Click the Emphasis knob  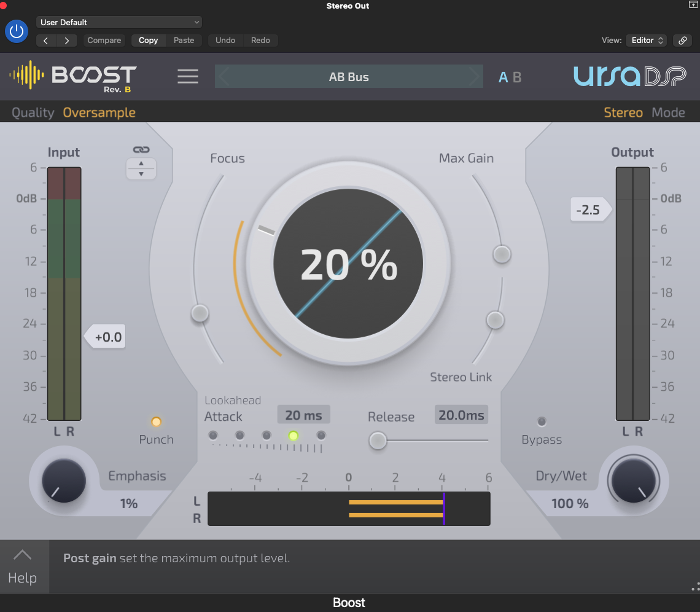tap(64, 481)
